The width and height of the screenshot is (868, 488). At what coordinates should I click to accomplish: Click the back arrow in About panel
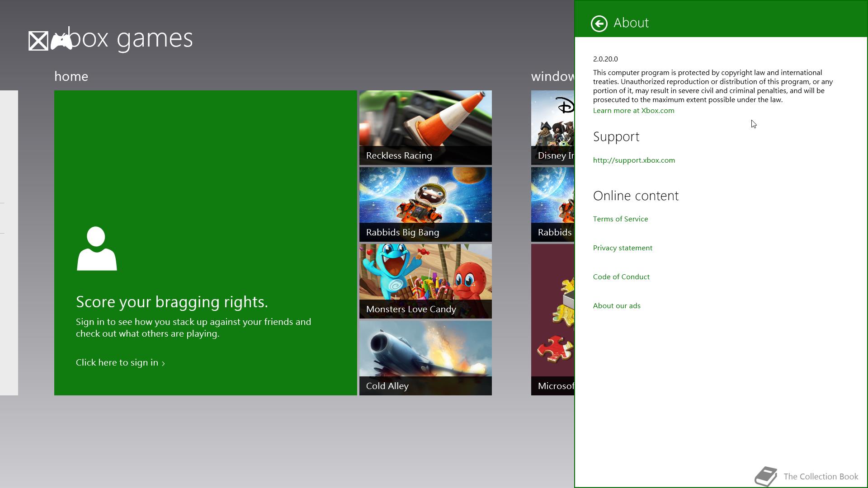point(599,23)
